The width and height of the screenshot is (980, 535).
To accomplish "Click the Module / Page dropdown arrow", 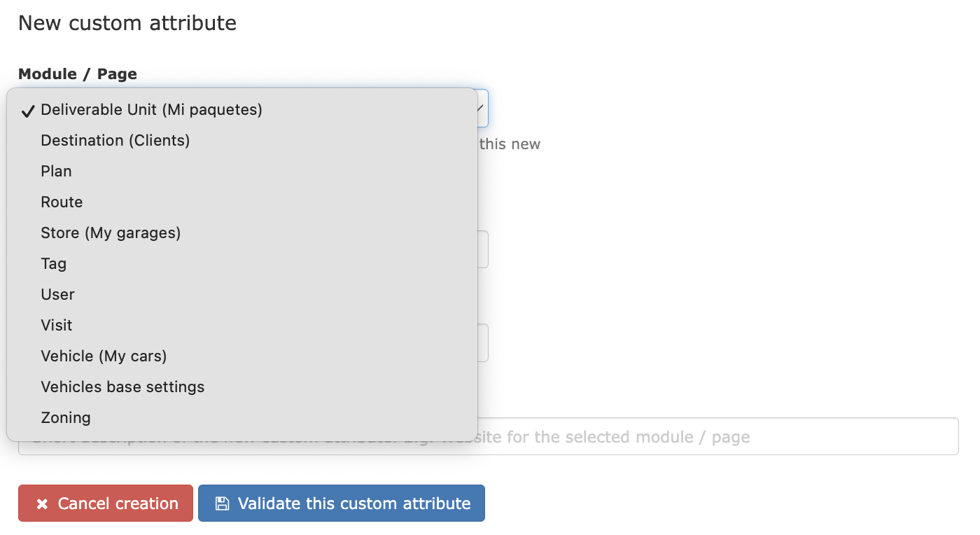I will (481, 108).
